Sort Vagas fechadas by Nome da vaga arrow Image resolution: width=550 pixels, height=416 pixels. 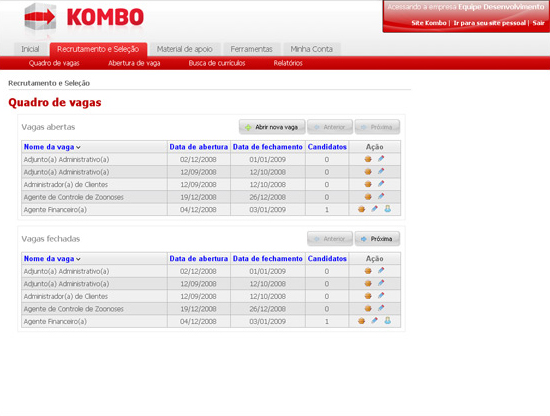point(78,259)
